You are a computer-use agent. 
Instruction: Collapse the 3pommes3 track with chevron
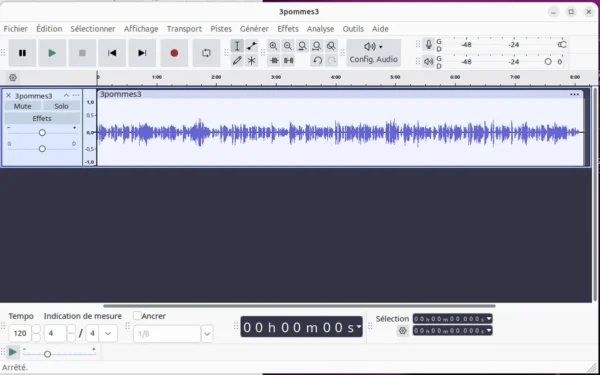pos(66,95)
